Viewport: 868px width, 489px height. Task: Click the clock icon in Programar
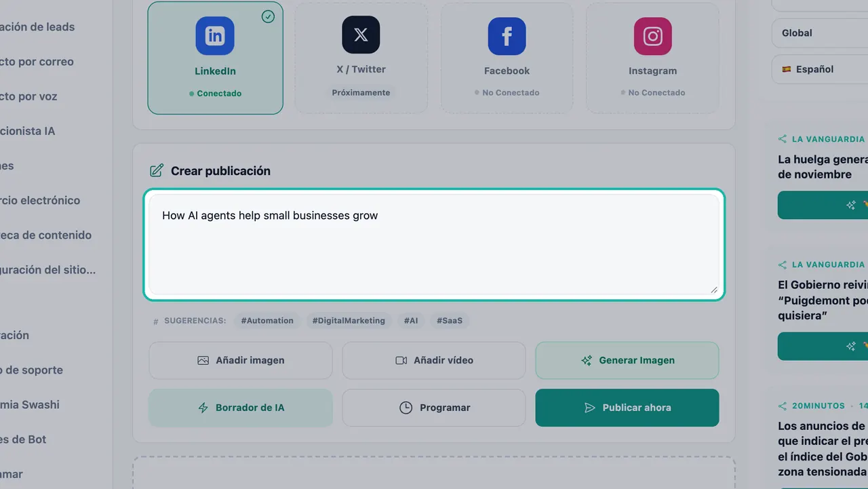406,408
